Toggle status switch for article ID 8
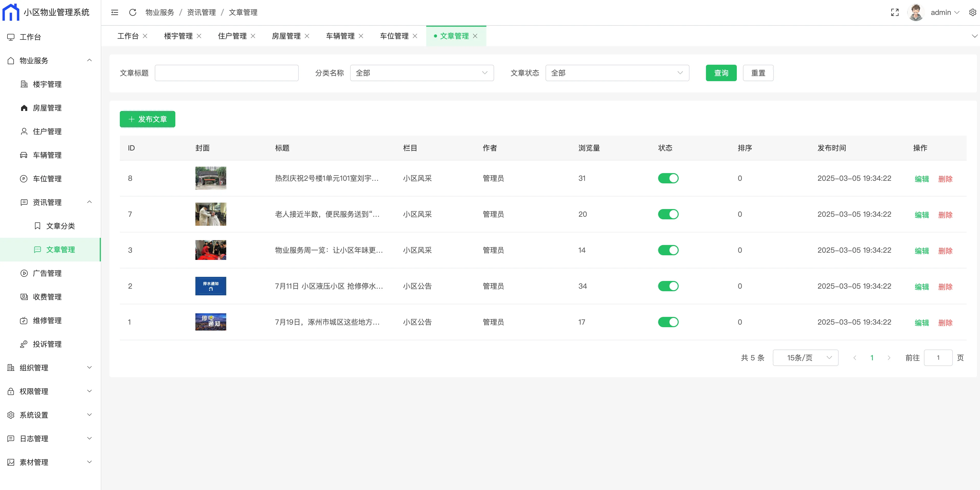980x490 pixels. click(668, 178)
